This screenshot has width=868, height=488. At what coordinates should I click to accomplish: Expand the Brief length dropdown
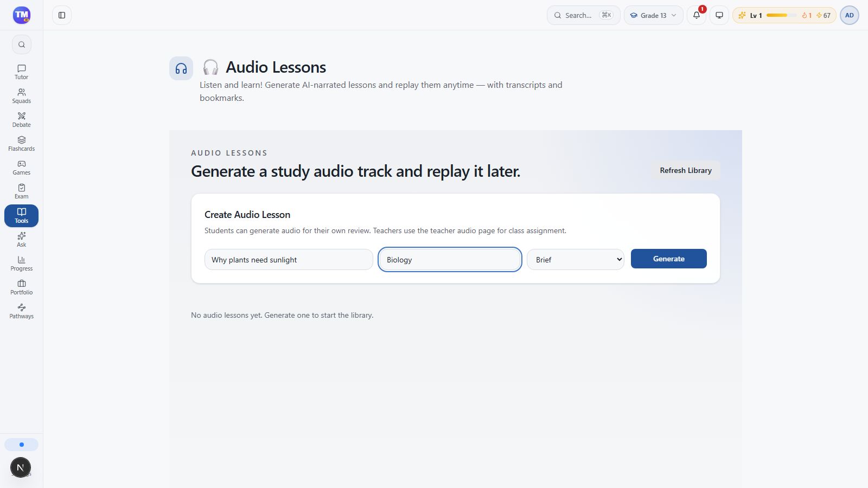(576, 259)
